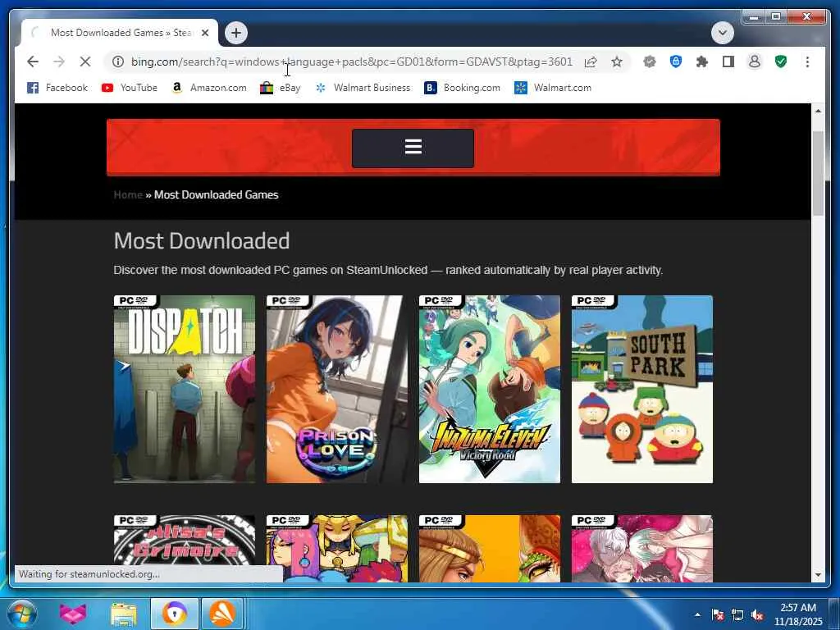Image resolution: width=840 pixels, height=630 pixels.
Task: Open the Inazuma Eleven Victory Road cover
Action: click(490, 389)
